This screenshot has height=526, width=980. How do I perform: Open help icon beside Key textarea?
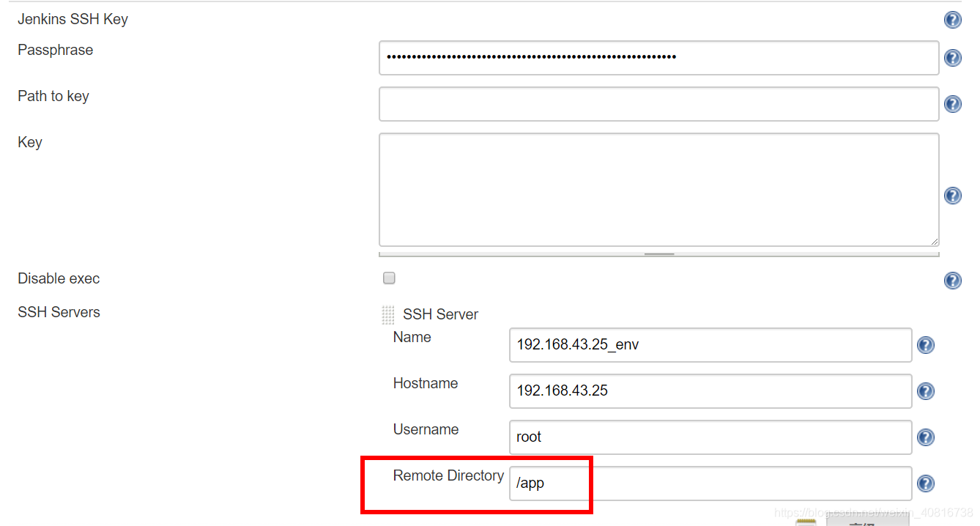point(952,196)
